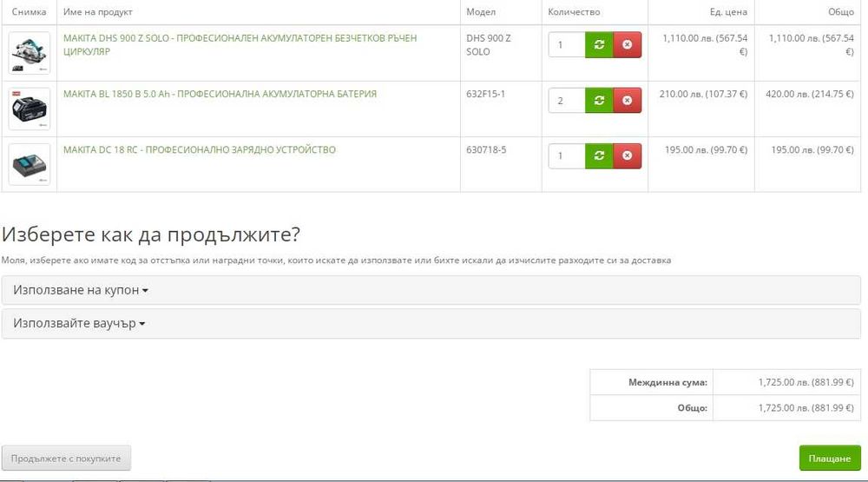Image resolution: width=868 pixels, height=482 pixels.
Task: Open MAKITA BL 1850 B 5.0 Ah link
Action: click(220, 94)
